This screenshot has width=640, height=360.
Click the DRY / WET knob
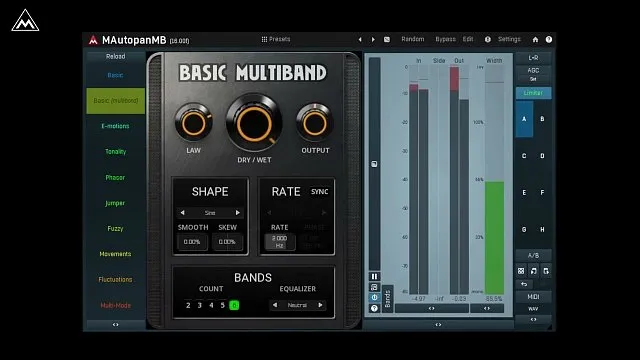[254, 124]
